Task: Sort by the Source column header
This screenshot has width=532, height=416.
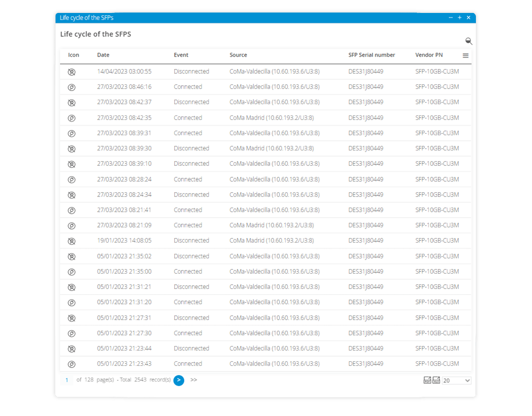Action: 238,55
